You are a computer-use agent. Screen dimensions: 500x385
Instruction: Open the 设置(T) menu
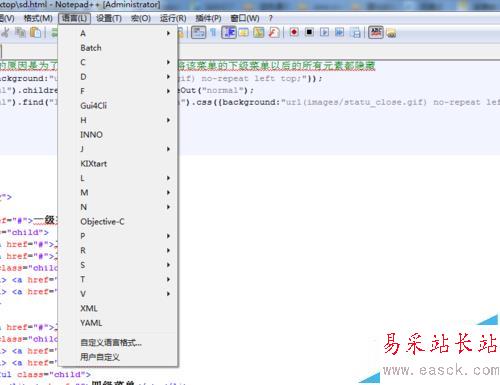(x=109, y=18)
